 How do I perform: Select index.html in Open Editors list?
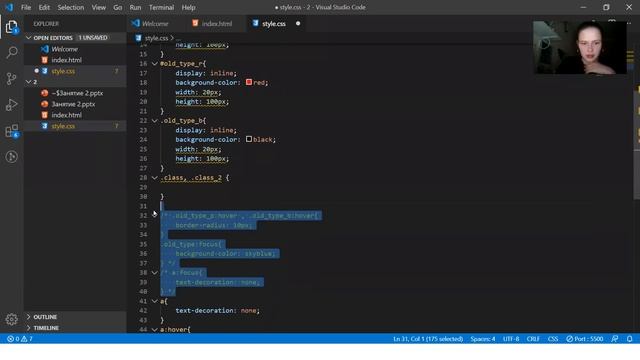point(67,60)
